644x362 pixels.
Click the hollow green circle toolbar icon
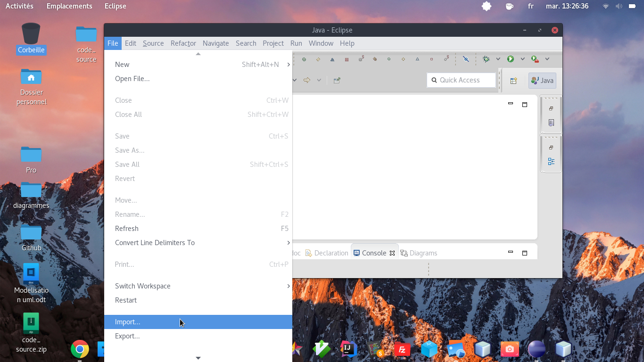point(389,59)
